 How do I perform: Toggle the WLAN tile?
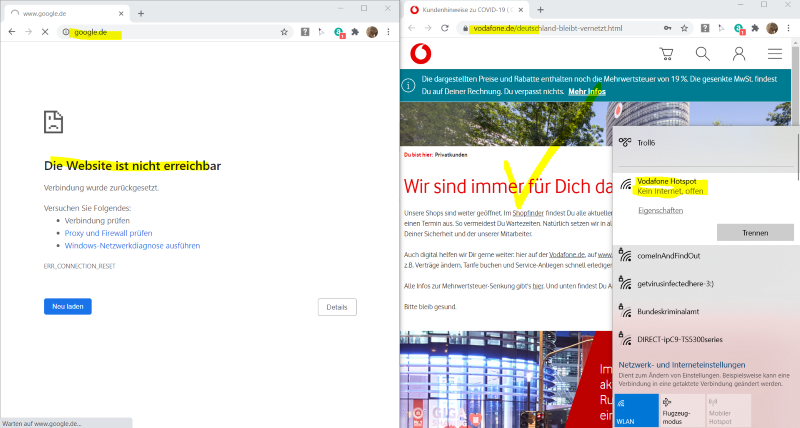[x=636, y=410]
